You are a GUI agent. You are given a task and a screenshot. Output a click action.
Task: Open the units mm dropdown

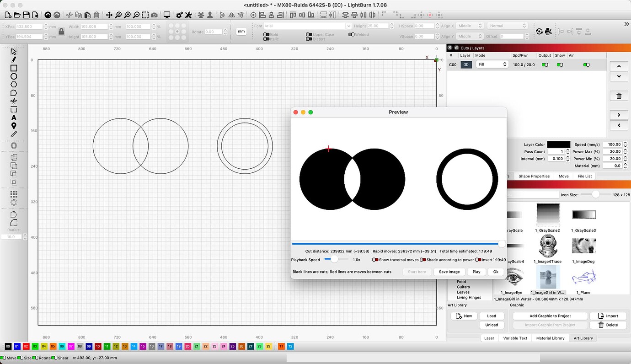tap(241, 31)
